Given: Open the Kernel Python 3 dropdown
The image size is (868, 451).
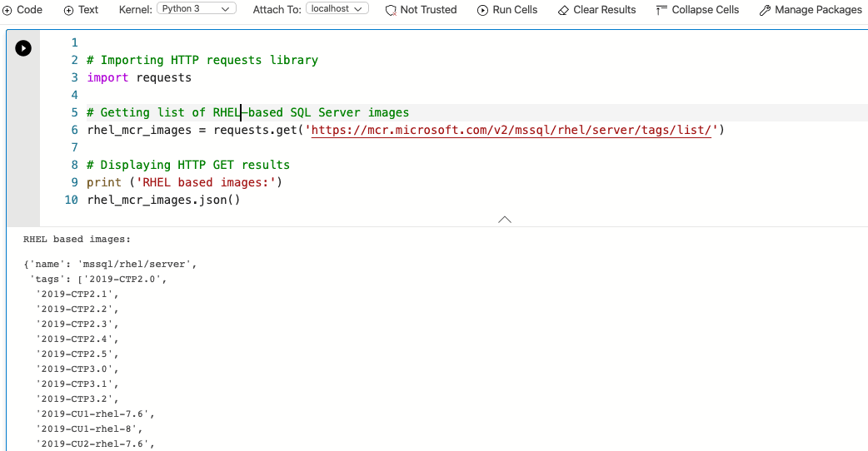Looking at the screenshot, I should (x=197, y=9).
